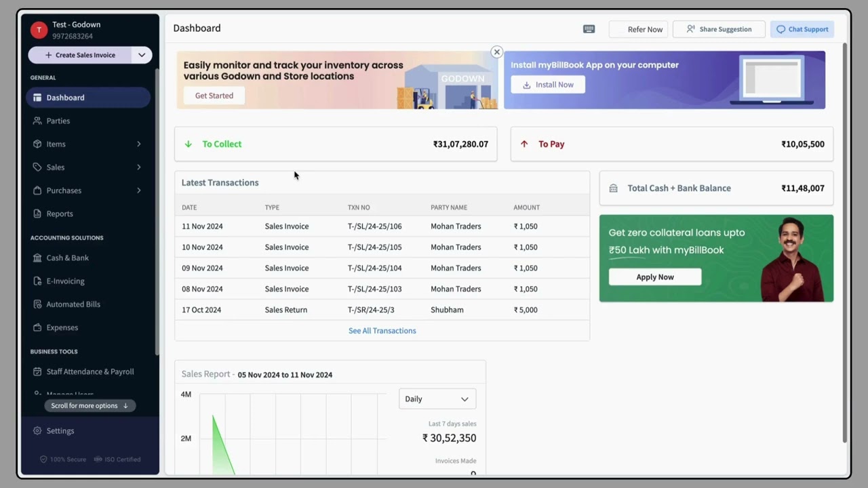This screenshot has height=488, width=868.
Task: Click the Items box icon
Action: pyautogui.click(x=37, y=144)
